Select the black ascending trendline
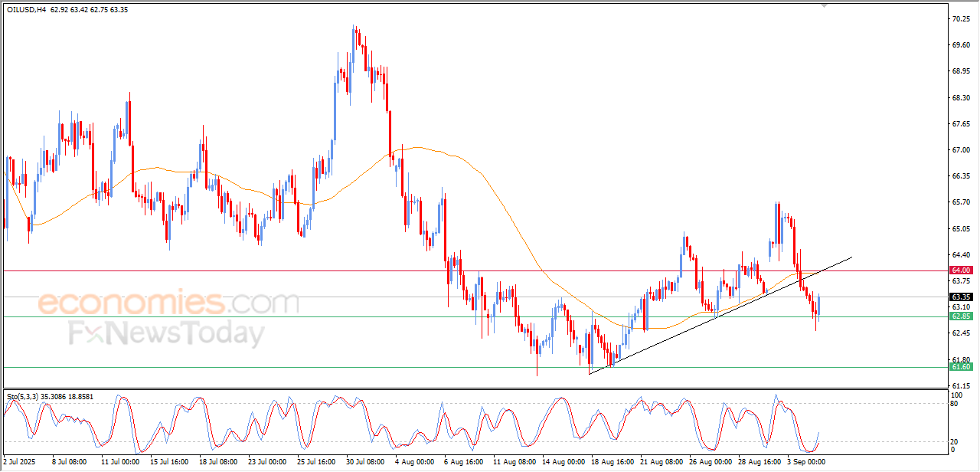The width and height of the screenshot is (980, 472). pyautogui.click(x=720, y=315)
